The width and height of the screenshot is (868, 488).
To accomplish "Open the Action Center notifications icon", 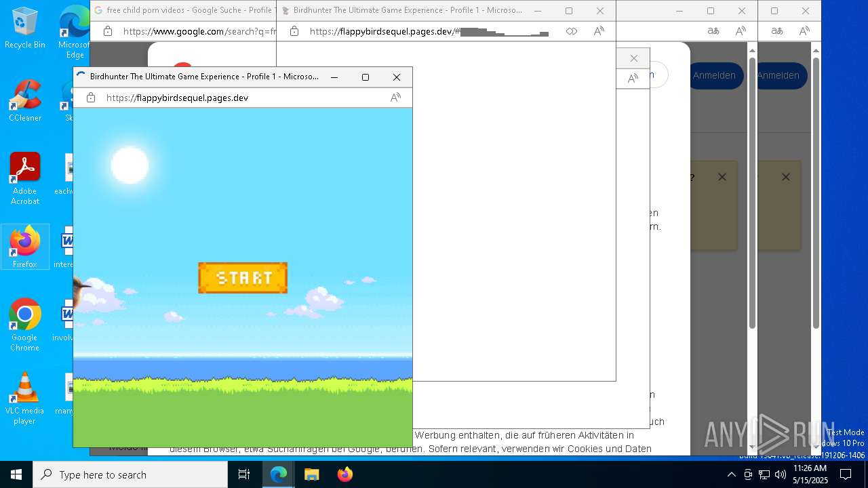I will click(846, 474).
